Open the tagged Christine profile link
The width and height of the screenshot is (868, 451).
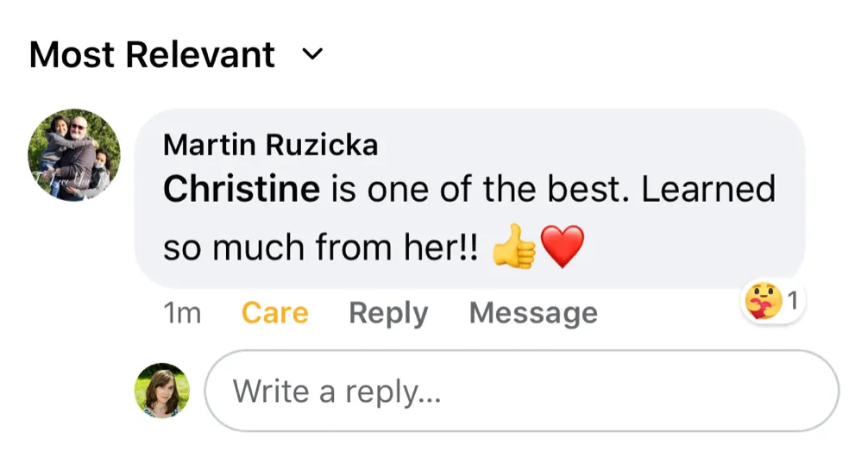[241, 189]
